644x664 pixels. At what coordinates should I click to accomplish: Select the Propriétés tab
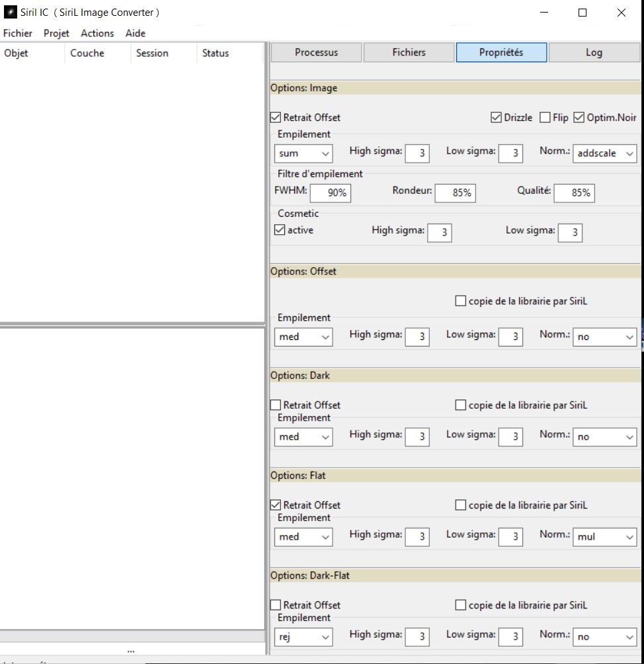tap(501, 52)
